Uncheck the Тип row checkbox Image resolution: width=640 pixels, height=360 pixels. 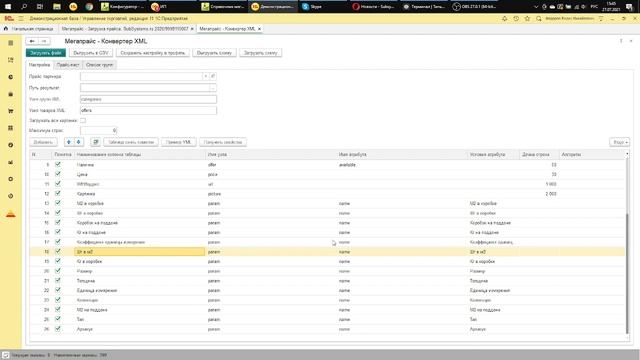pos(58,319)
